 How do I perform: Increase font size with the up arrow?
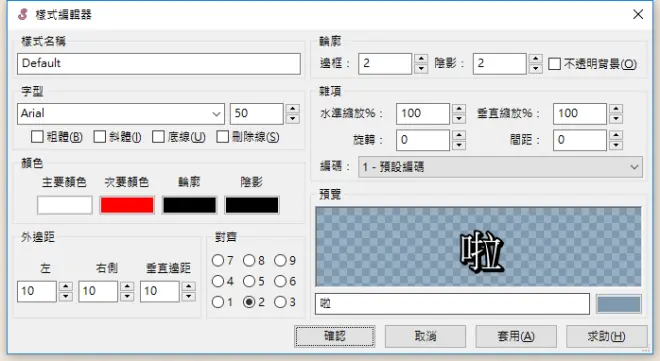coord(293,109)
